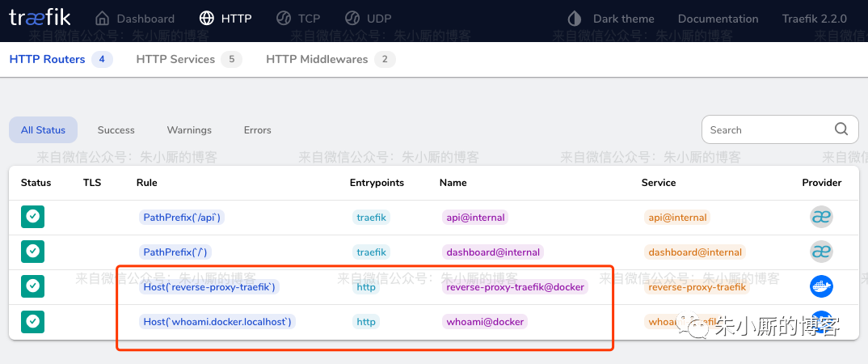
Task: Click the api@internal router name
Action: 475,217
